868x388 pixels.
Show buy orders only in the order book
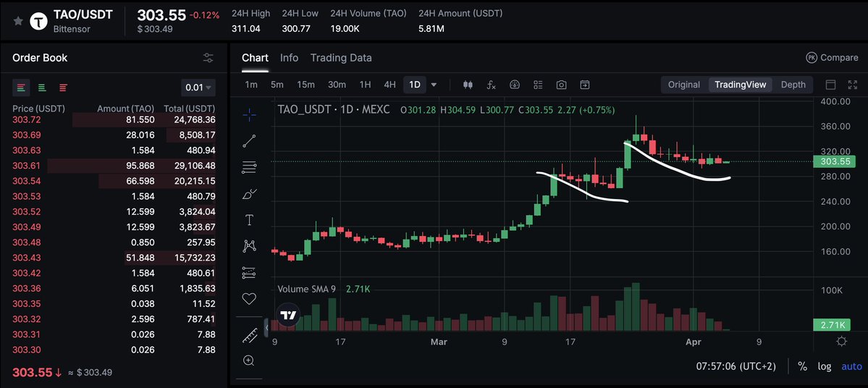click(x=42, y=88)
